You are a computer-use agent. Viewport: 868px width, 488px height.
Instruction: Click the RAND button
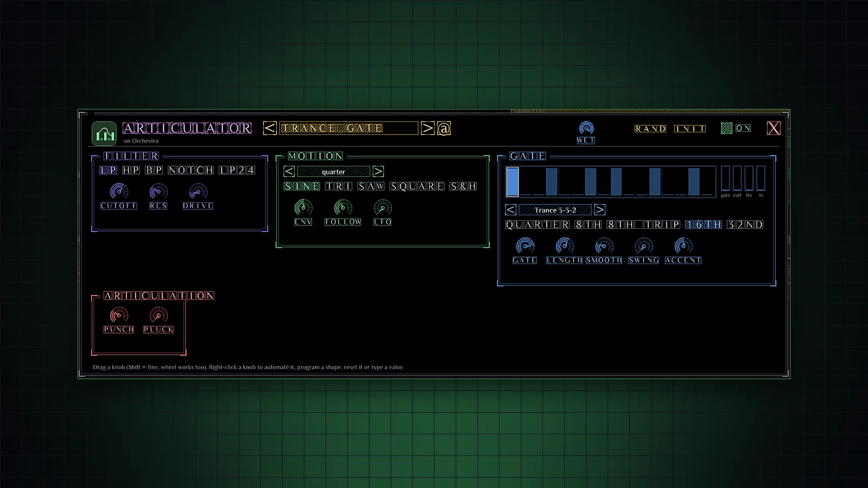coord(650,129)
